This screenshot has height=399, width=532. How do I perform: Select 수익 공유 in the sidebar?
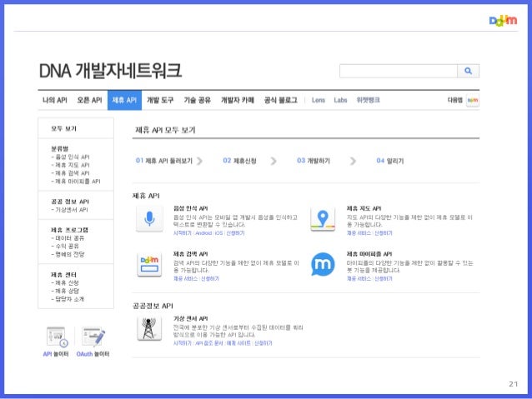pyautogui.click(x=67, y=246)
